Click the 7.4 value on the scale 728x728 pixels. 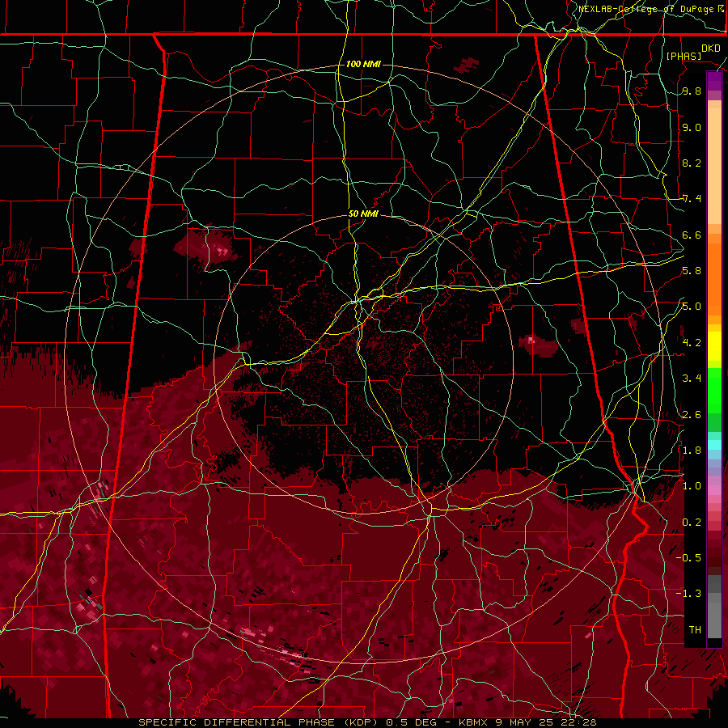[692, 199]
